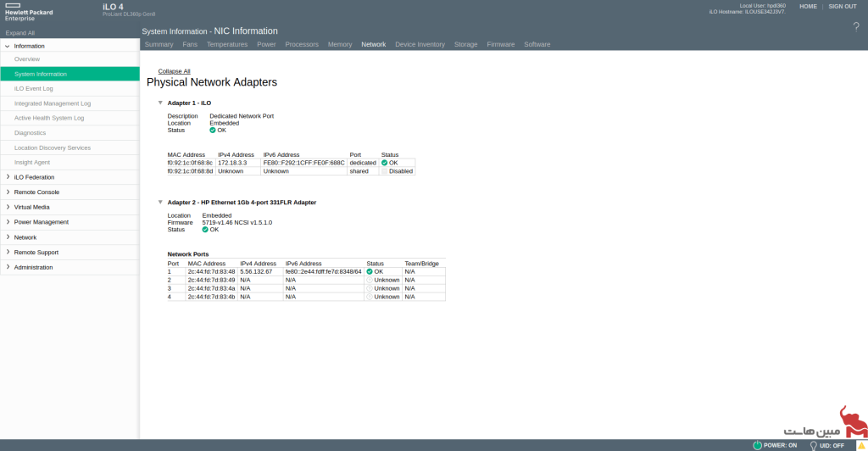Viewport: 868px width, 451px height.
Task: Click the green OK icon for Adapter 2 status
Action: 205,230
